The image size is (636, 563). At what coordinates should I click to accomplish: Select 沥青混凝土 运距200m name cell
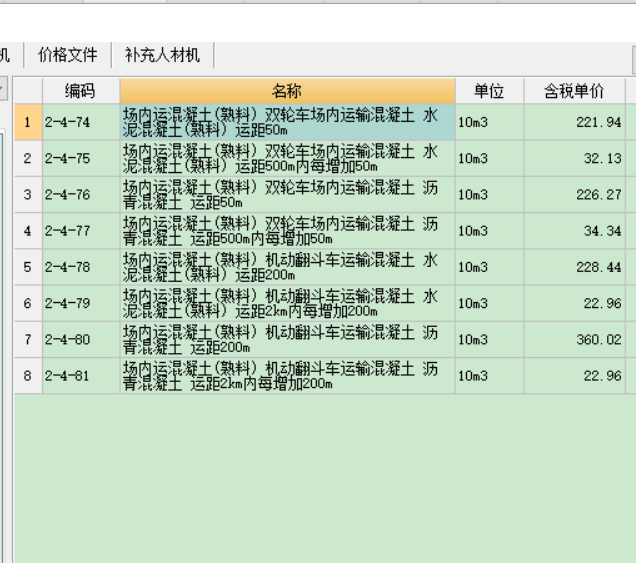[x=288, y=340]
